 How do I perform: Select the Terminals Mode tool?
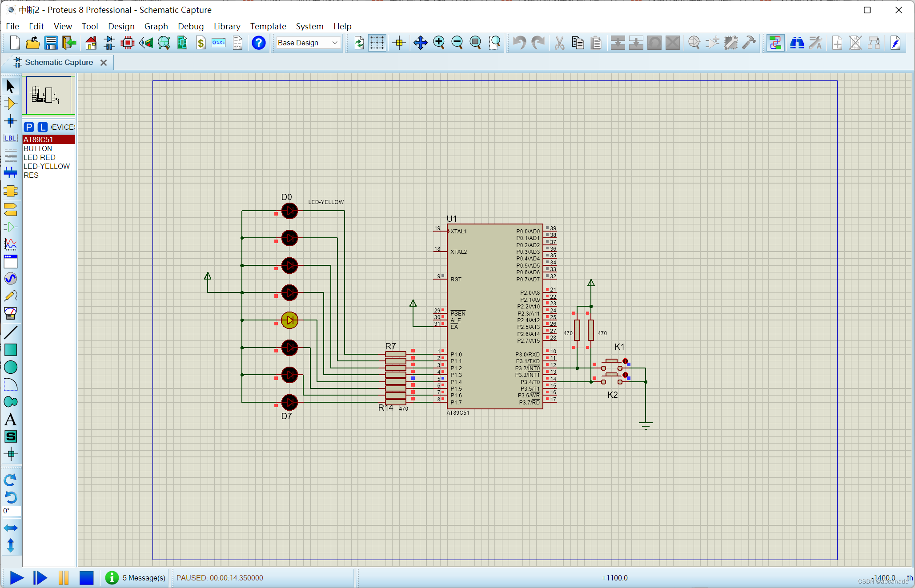11,209
